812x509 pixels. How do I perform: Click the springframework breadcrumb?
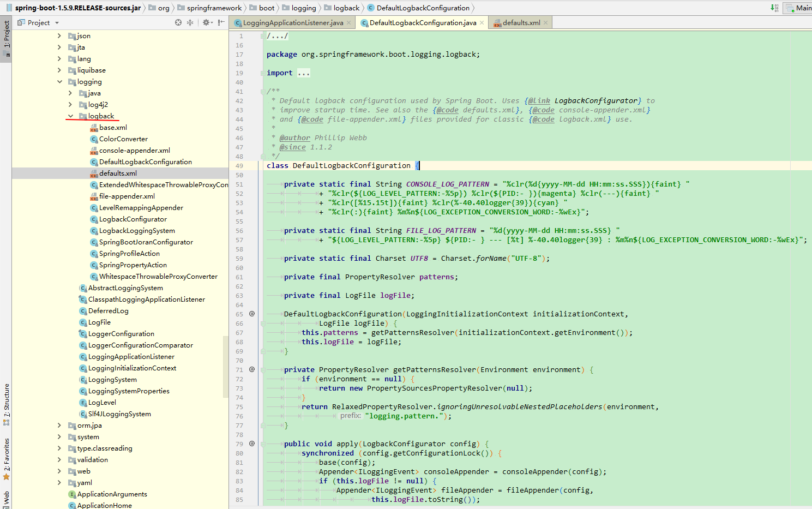click(209, 8)
